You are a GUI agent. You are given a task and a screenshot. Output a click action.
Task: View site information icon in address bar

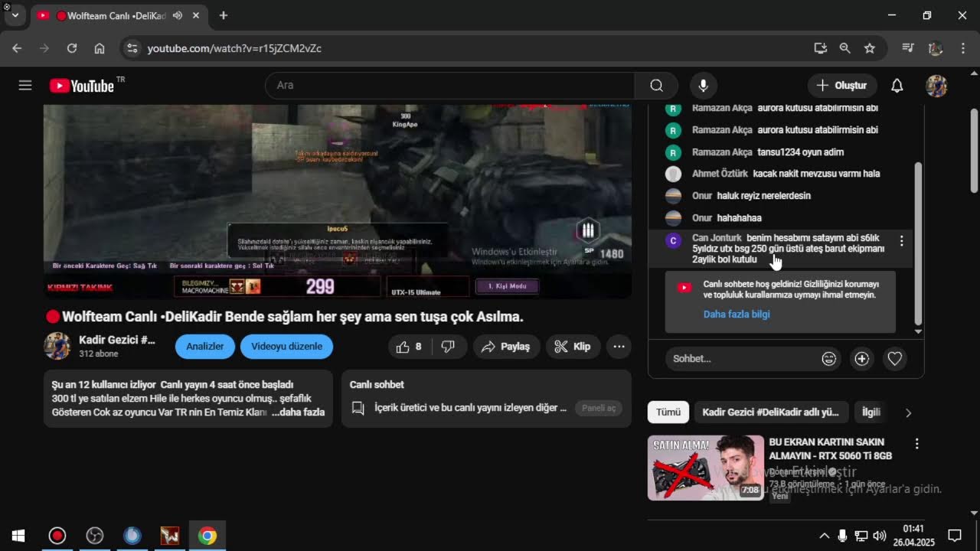click(x=132, y=48)
